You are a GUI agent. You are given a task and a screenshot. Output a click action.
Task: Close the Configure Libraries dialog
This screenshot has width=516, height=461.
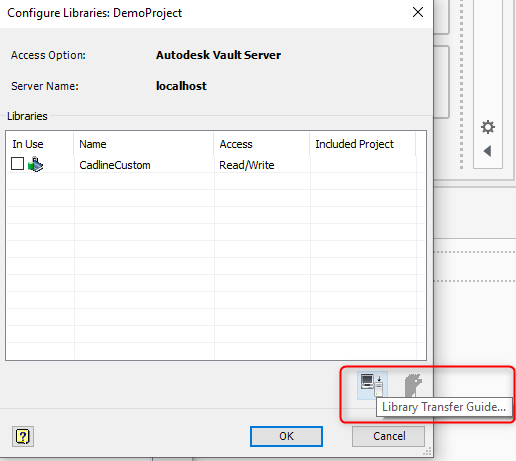[x=418, y=12]
